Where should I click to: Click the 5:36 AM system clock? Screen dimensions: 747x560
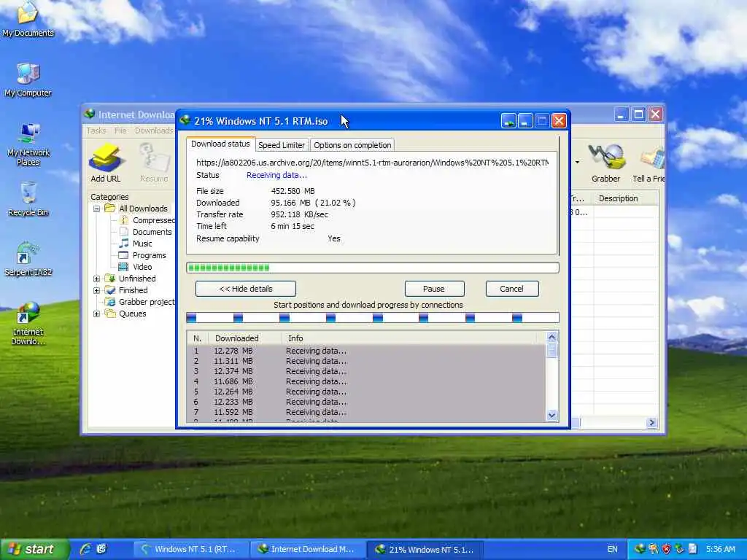pos(720,549)
